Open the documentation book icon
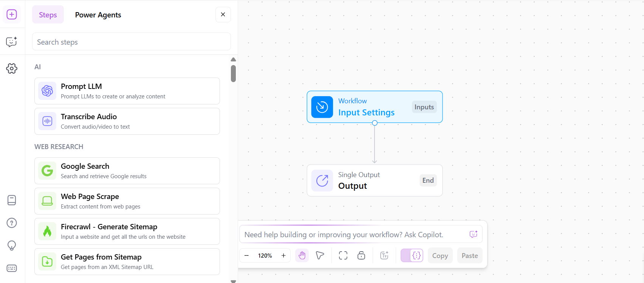Image resolution: width=644 pixels, height=283 pixels. tap(12, 200)
